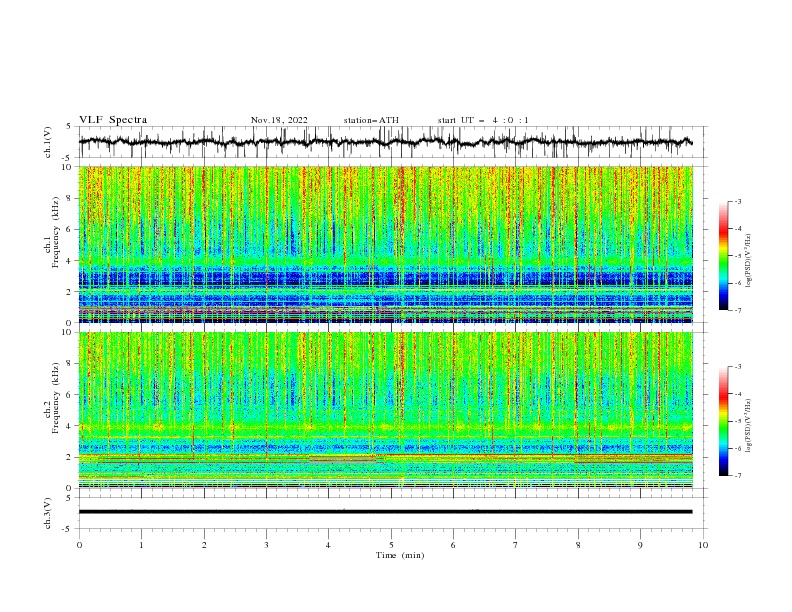Select the "start UT = 4 :0 :1" label
Image resolution: width=792 pixels, height=612 pixels.
point(483,120)
